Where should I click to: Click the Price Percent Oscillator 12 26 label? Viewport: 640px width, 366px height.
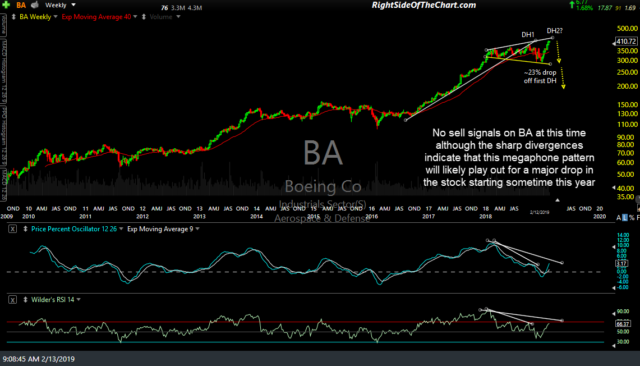click(74, 229)
